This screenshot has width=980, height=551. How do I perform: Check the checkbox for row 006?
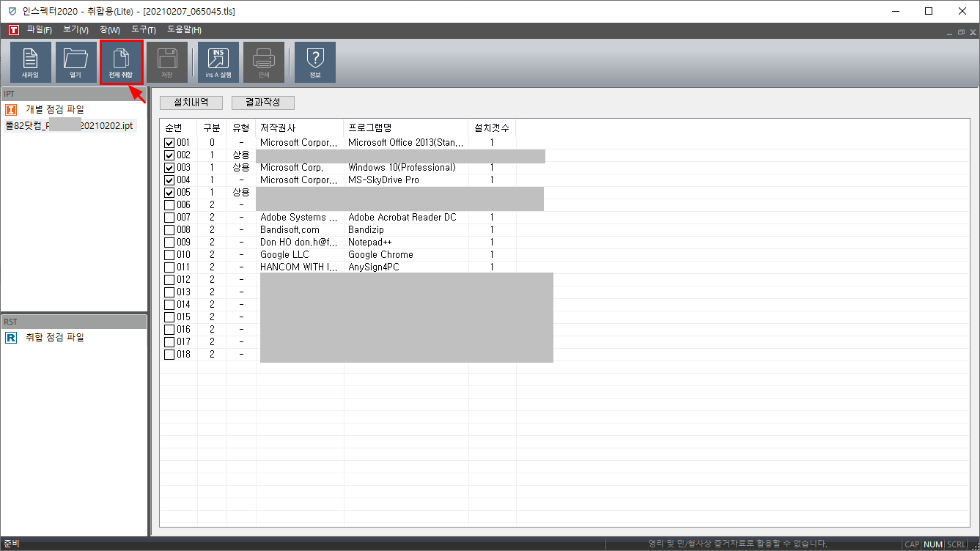(169, 205)
